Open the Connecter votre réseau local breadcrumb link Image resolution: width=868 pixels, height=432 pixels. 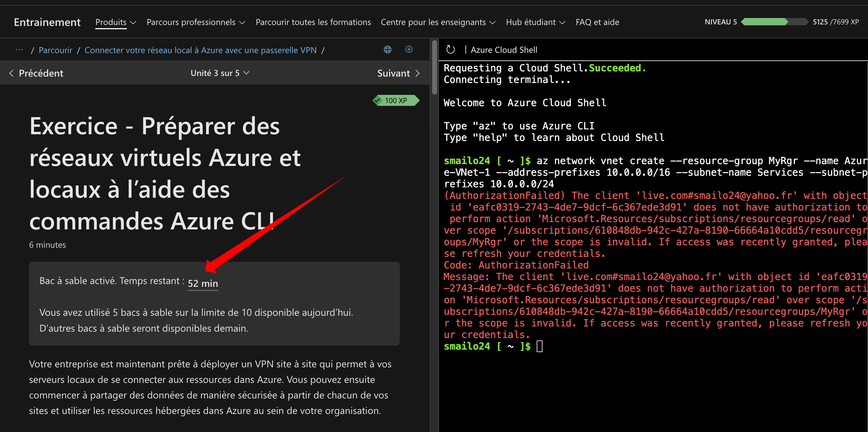tap(200, 50)
